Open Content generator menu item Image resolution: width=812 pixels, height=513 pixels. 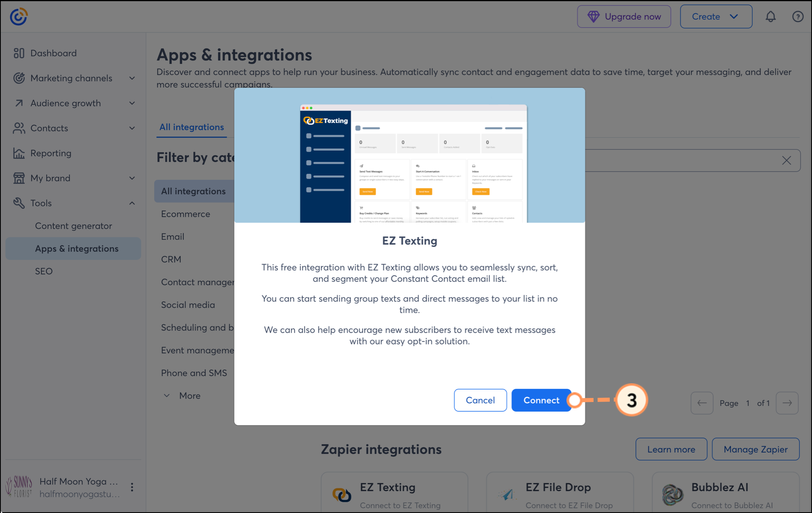pos(73,226)
